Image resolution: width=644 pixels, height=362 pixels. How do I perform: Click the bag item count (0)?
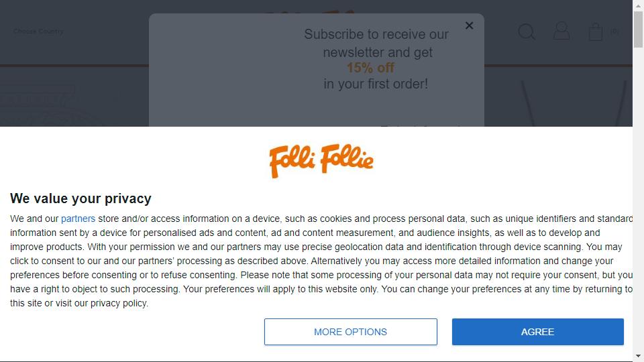pyautogui.click(x=614, y=32)
